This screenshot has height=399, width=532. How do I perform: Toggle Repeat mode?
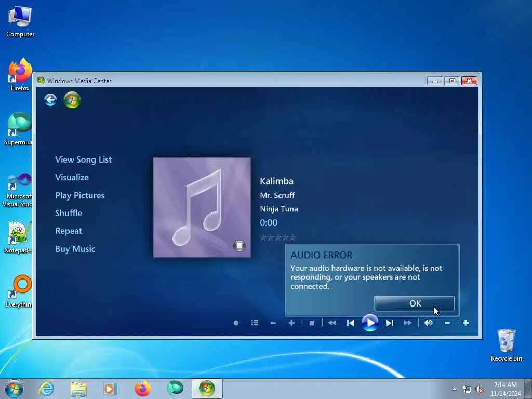69,231
